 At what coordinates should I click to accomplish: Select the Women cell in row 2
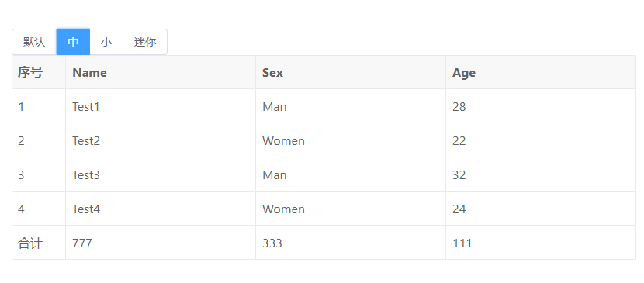click(x=351, y=140)
